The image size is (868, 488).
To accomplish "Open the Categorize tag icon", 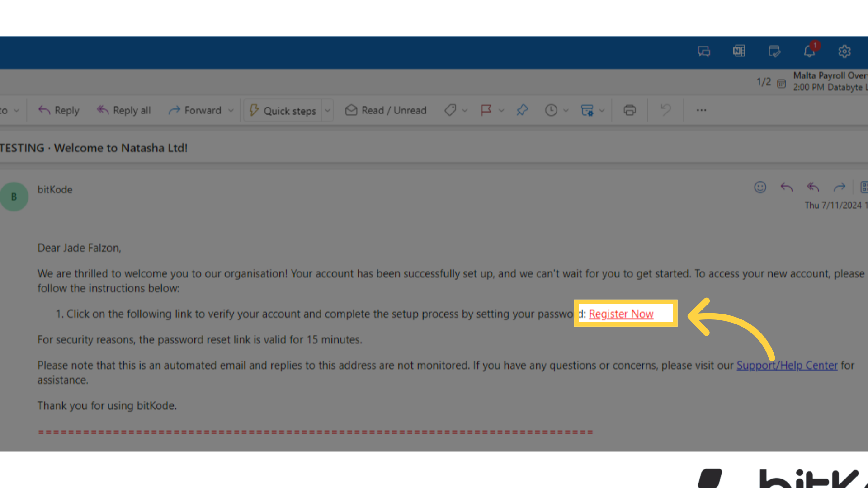I will (450, 110).
